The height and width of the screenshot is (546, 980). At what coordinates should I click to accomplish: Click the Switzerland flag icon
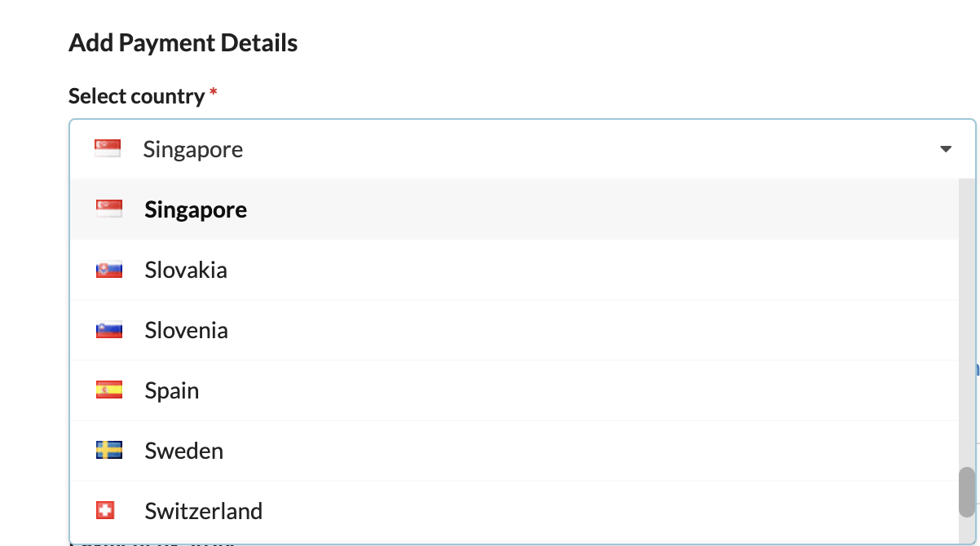click(x=105, y=511)
